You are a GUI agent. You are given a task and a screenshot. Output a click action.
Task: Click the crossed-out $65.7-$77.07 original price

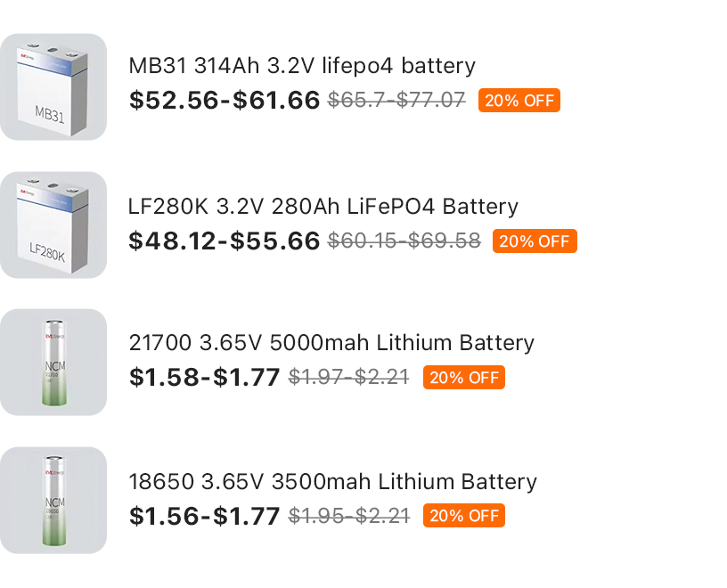click(396, 100)
